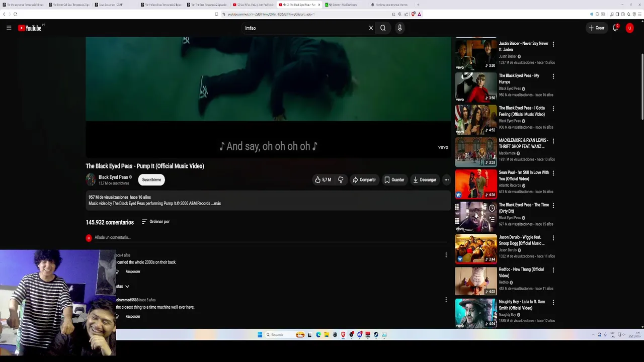Expand the description with ...más
The image size is (644, 362).
216,204
